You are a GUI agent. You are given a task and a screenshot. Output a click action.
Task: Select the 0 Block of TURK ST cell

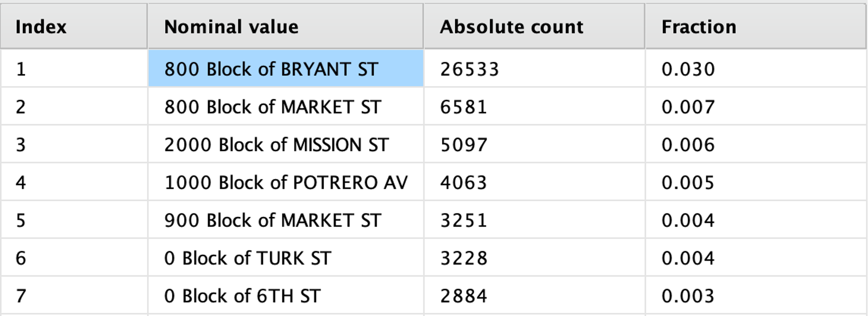click(286, 258)
